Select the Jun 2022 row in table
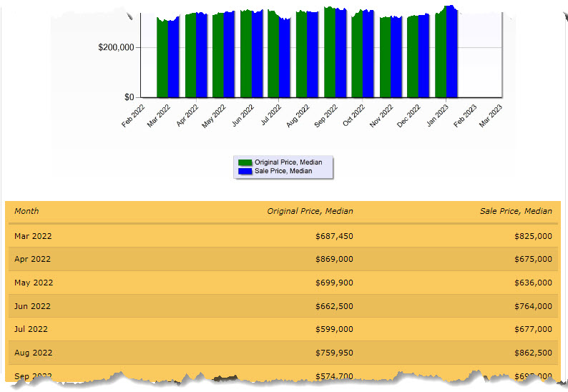This screenshot has width=568, height=392. (x=33, y=306)
